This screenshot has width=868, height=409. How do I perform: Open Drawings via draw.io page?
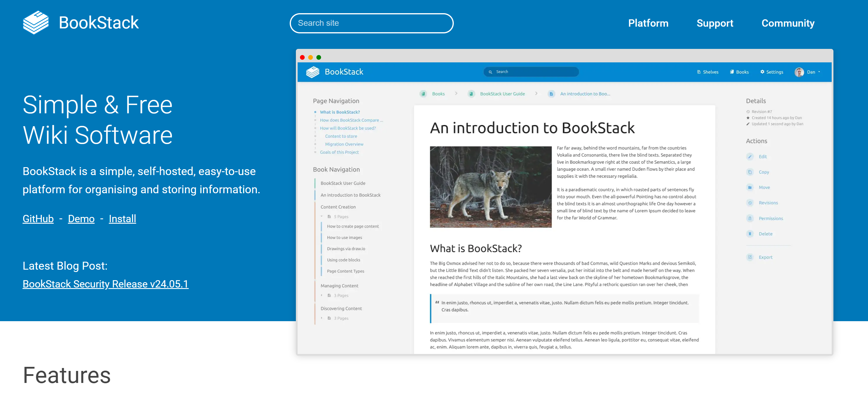click(346, 249)
